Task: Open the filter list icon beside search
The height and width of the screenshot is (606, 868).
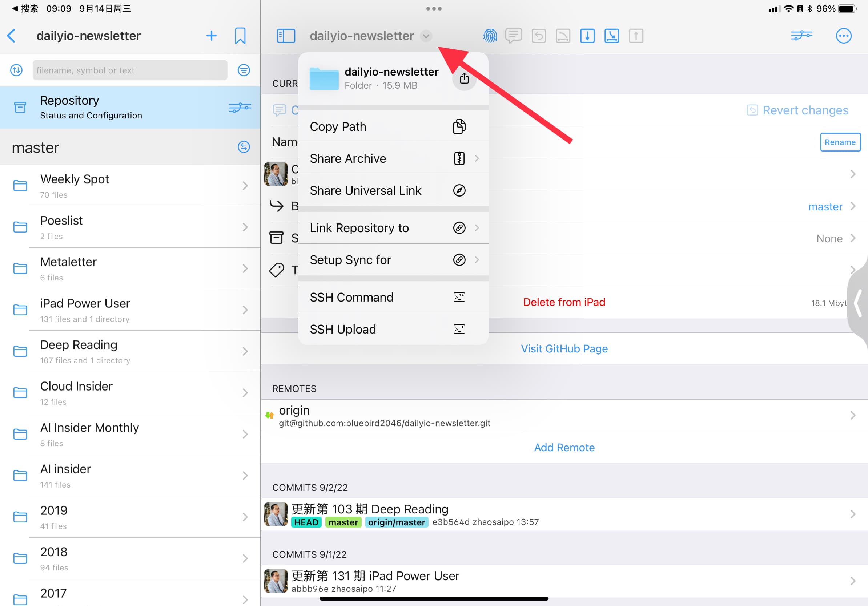Action: click(x=244, y=70)
